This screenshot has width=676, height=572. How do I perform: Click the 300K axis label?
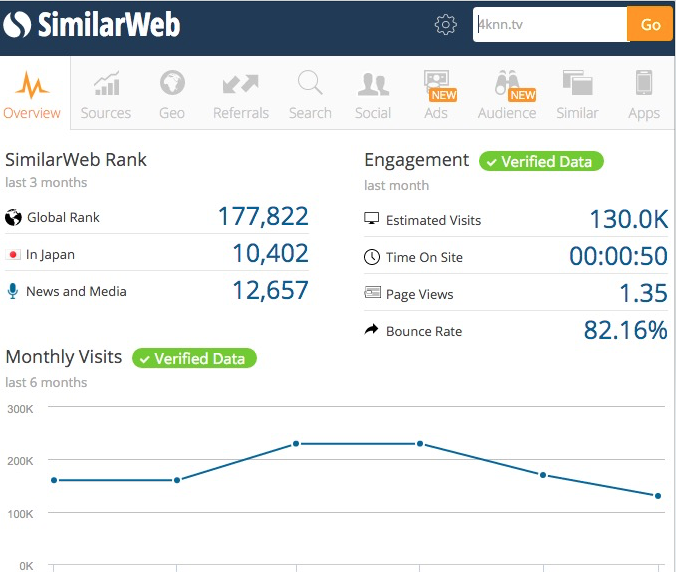click(x=20, y=409)
